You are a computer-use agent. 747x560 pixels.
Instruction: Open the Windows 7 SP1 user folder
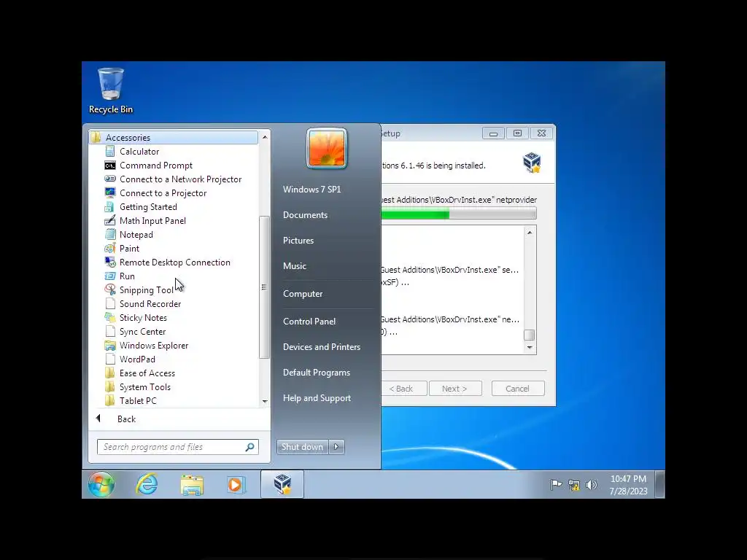(312, 189)
